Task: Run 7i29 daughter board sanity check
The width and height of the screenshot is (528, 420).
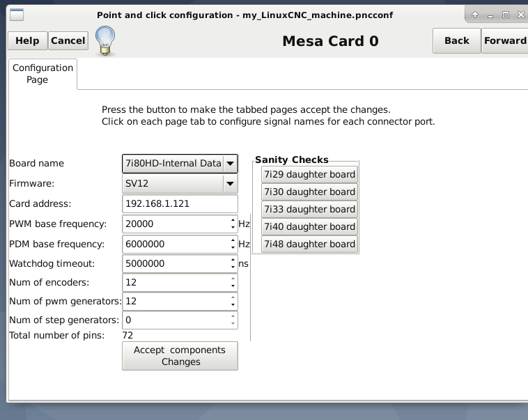Action: click(309, 175)
